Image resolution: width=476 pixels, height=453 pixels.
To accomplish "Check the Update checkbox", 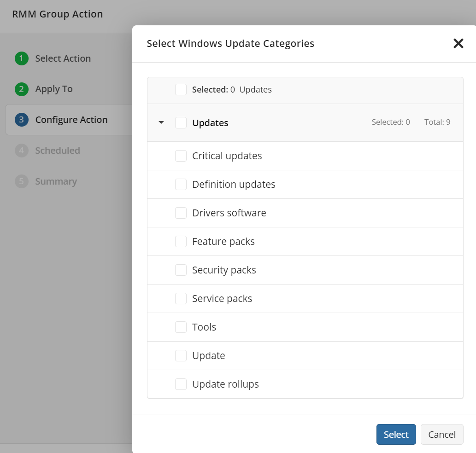I will coord(181,356).
